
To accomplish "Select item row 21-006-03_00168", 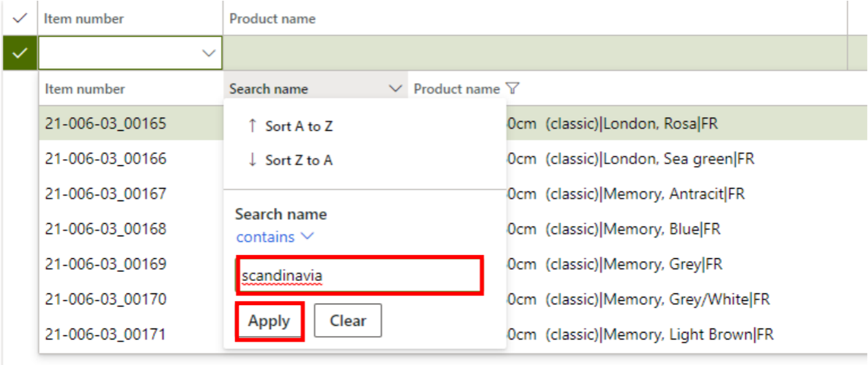I will (106, 229).
